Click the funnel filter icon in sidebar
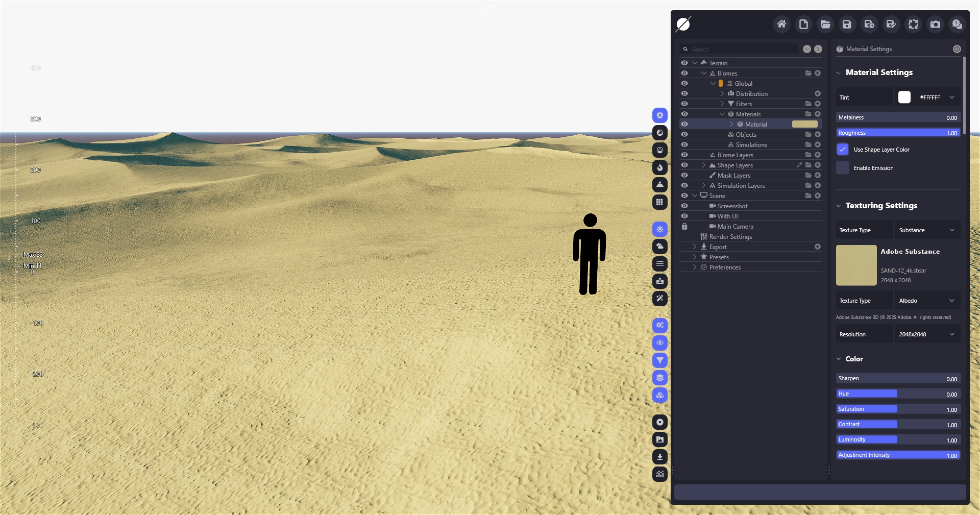 click(660, 360)
